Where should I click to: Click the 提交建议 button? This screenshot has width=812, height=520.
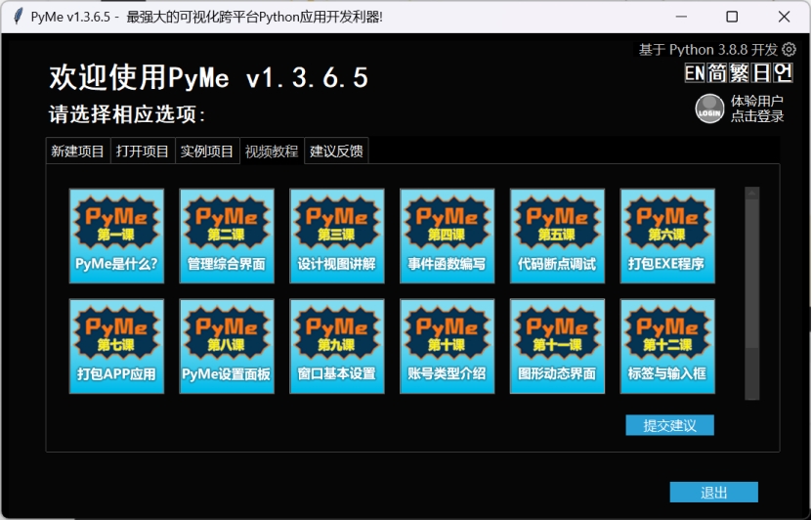[669, 425]
